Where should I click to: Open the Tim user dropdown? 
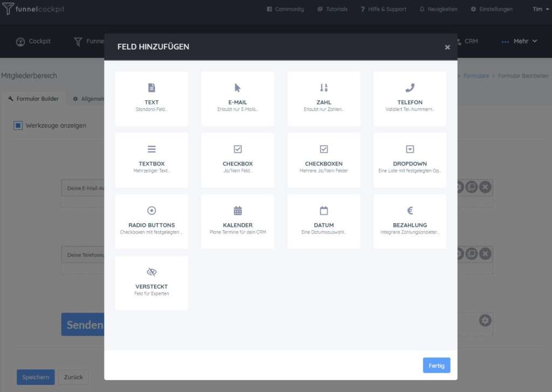pyautogui.click(x=540, y=9)
